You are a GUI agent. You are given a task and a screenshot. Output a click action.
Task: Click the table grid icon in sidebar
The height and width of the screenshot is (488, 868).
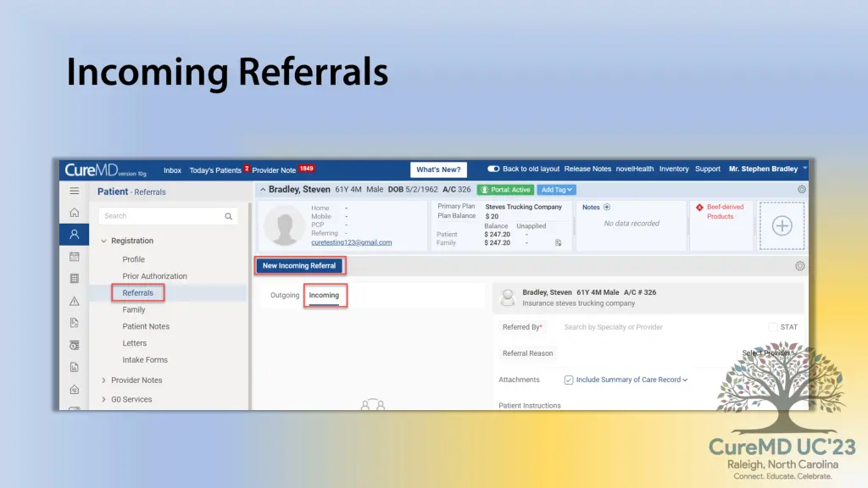tap(75, 279)
